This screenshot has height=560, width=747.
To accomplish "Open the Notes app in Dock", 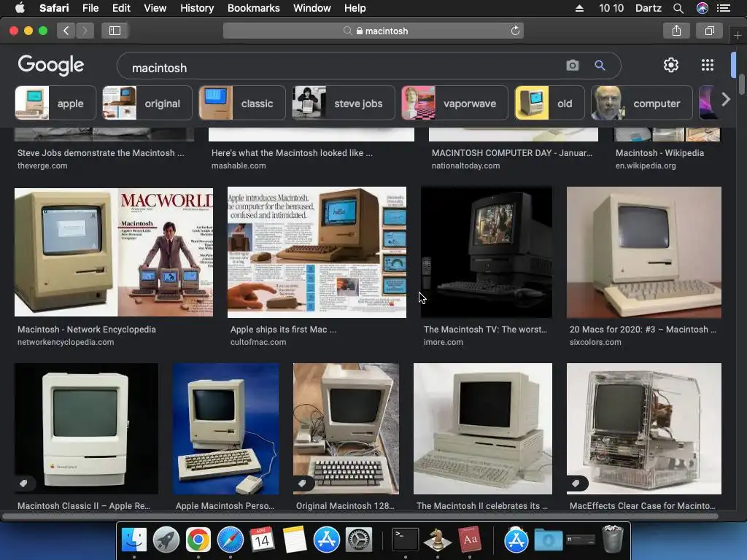I will (294, 540).
